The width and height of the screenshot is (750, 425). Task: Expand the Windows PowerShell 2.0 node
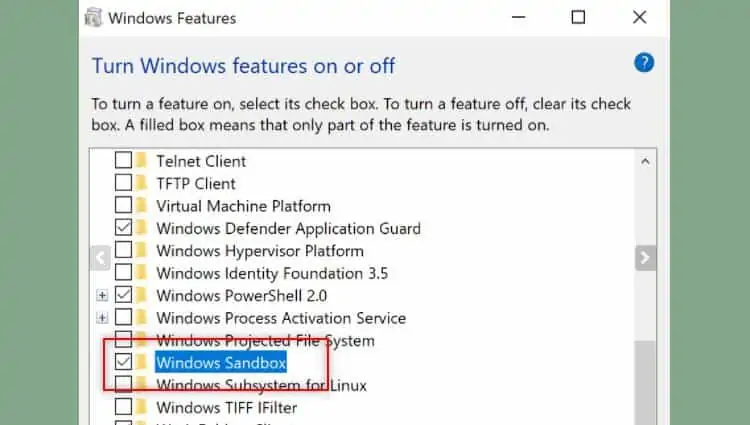(101, 296)
